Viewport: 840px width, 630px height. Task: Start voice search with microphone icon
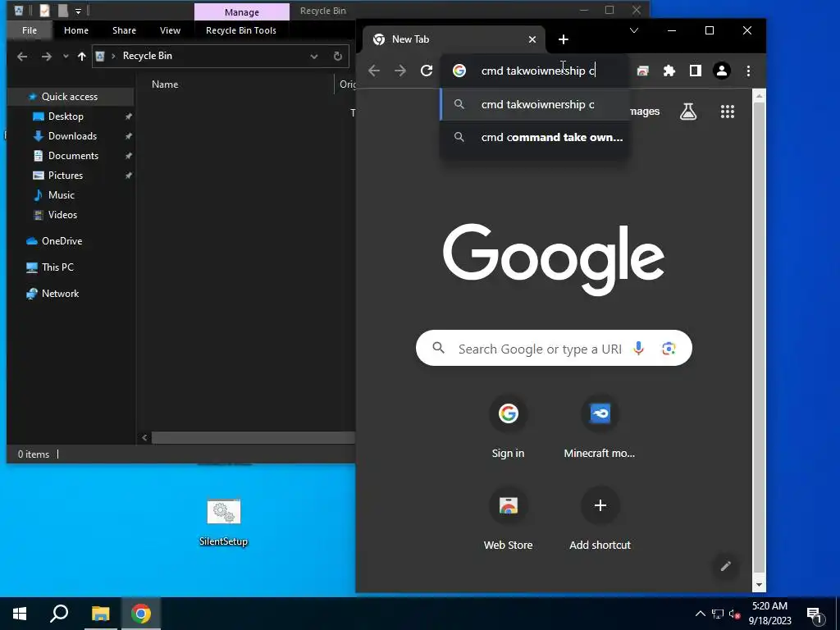point(638,348)
